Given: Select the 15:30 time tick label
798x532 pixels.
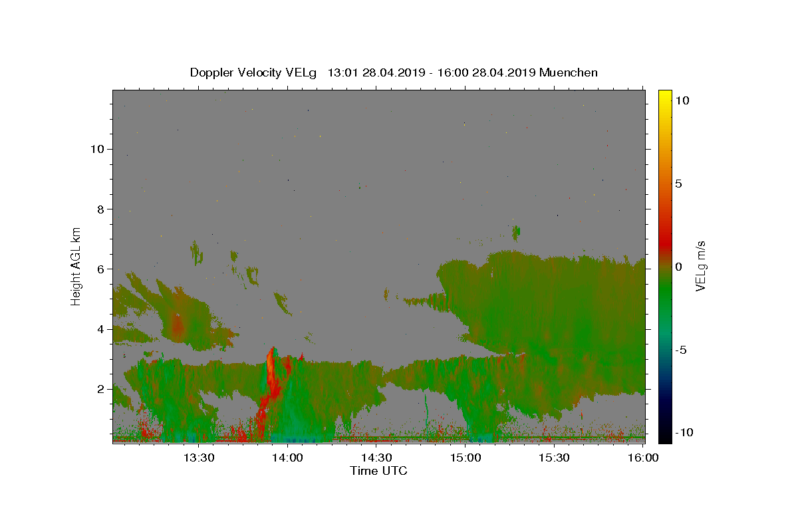Looking at the screenshot, I should [x=554, y=458].
